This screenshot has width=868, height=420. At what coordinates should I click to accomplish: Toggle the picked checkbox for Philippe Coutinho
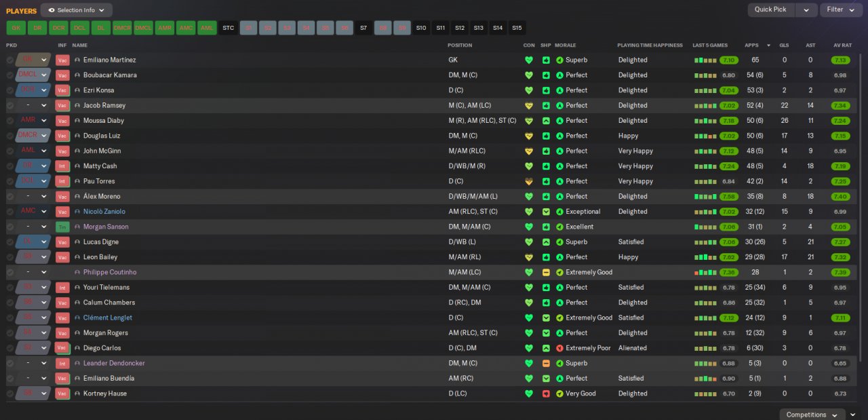click(10, 272)
